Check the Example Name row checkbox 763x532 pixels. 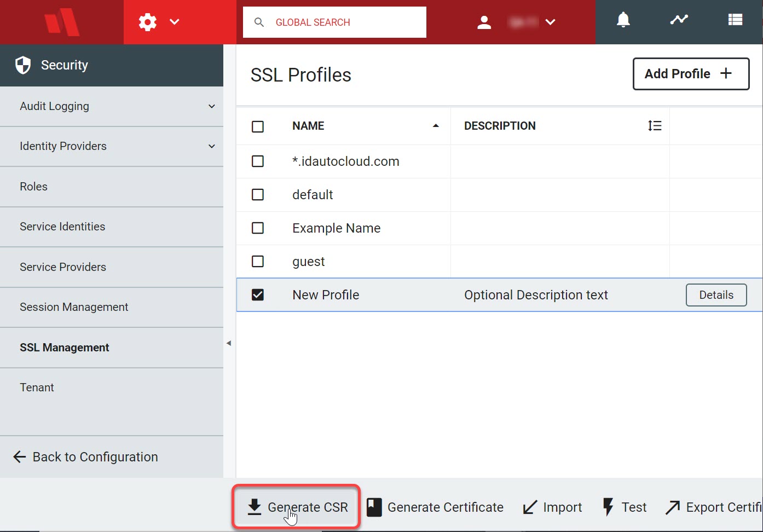[x=258, y=228]
